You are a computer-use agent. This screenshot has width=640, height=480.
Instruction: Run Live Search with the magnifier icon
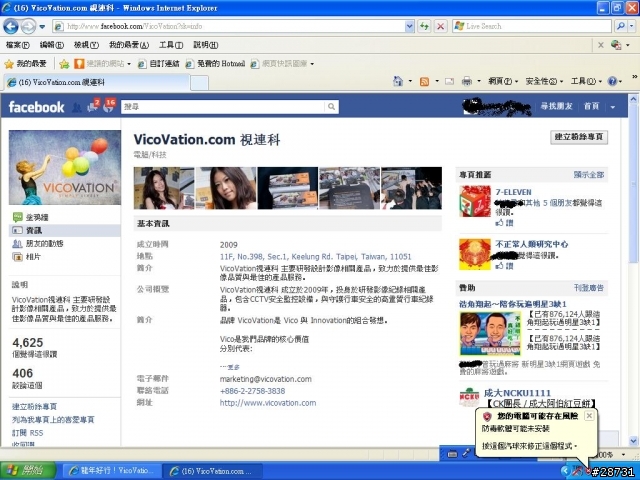621,26
